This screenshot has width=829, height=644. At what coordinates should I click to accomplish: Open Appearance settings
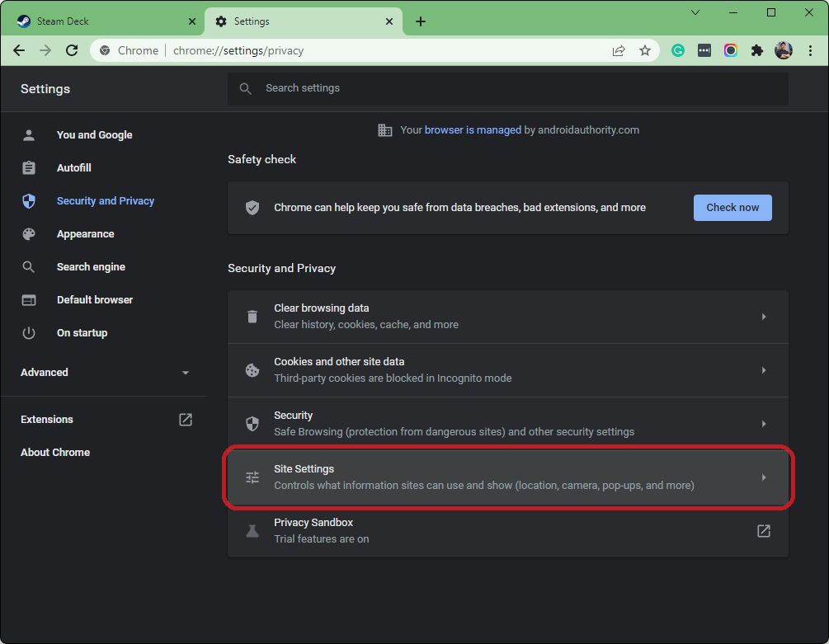pyautogui.click(x=85, y=234)
